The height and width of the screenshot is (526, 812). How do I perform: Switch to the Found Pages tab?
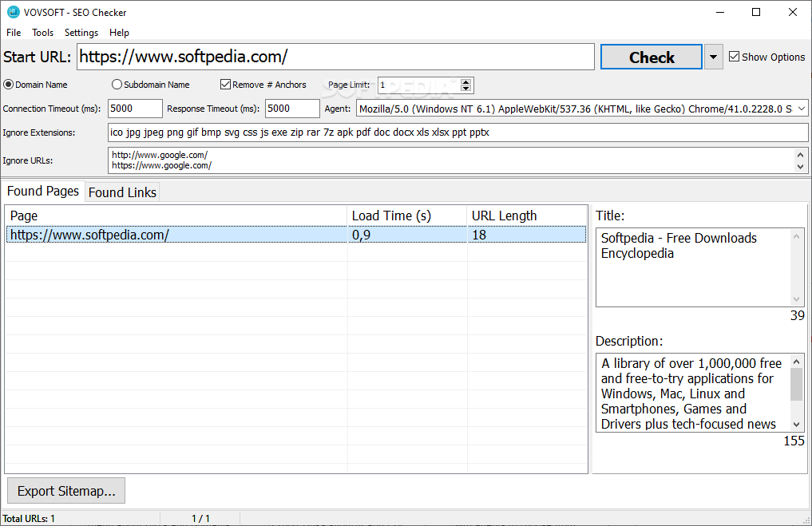pos(43,191)
